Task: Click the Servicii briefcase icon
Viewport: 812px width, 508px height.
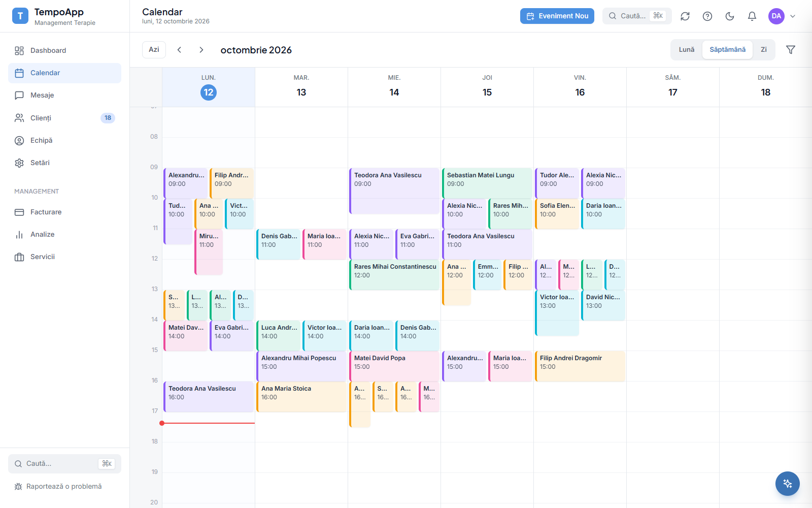Action: (x=19, y=257)
